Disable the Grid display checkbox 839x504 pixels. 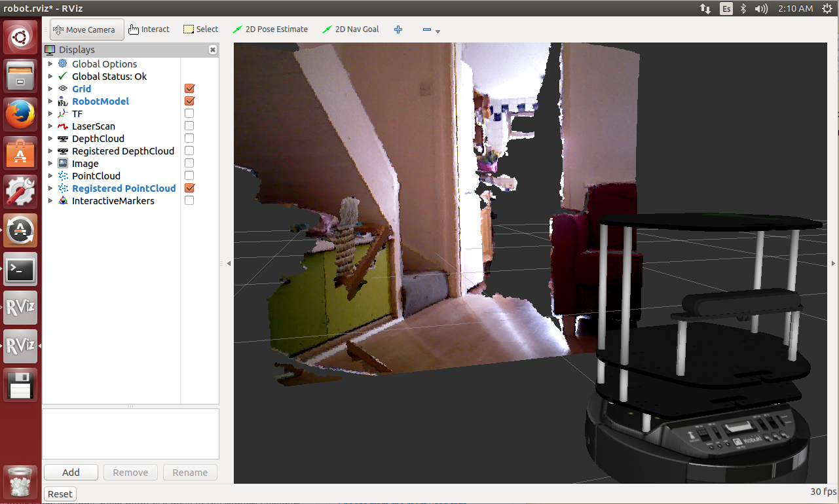click(189, 88)
